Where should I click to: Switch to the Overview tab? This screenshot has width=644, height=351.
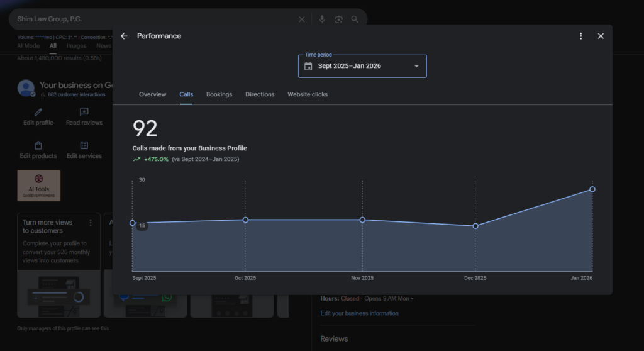[x=152, y=94]
